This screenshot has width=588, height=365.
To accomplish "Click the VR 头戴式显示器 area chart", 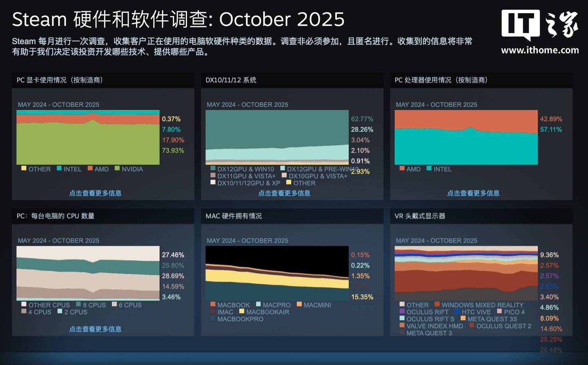I will point(466,273).
